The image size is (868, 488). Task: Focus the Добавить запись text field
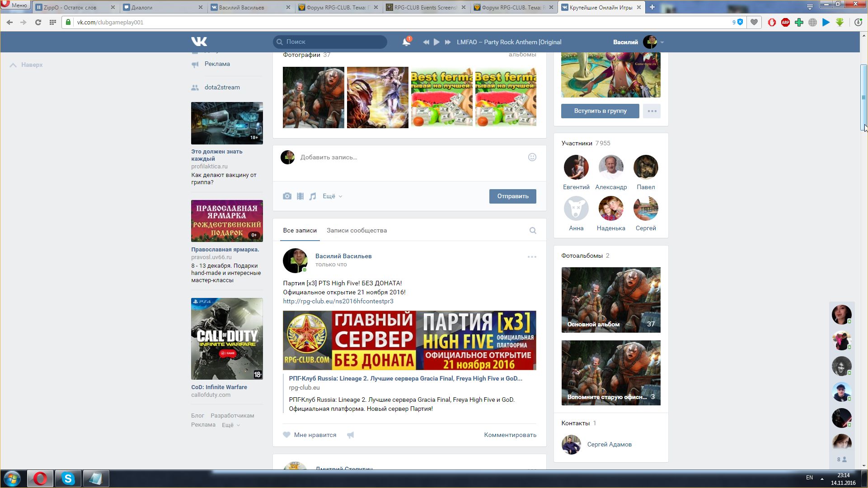(x=409, y=157)
